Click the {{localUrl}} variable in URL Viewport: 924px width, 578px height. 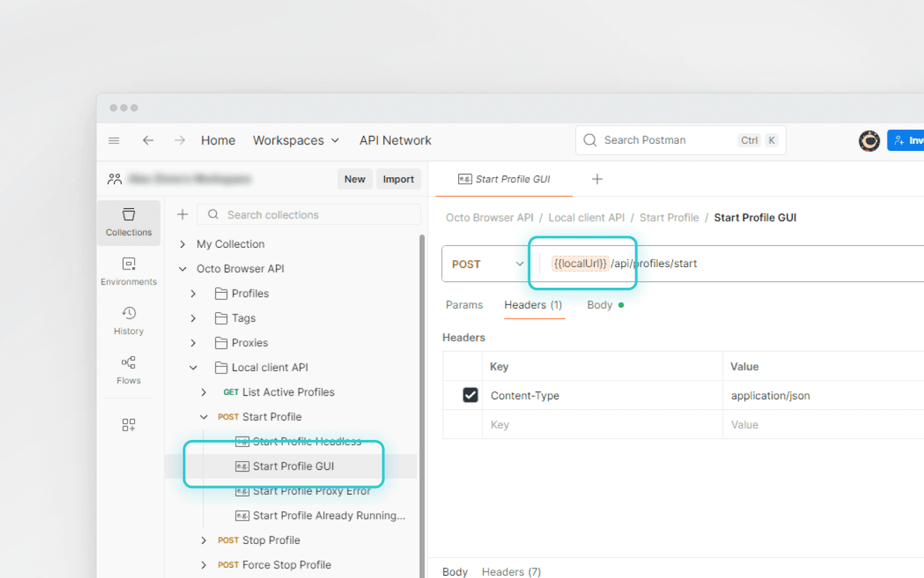[580, 263]
